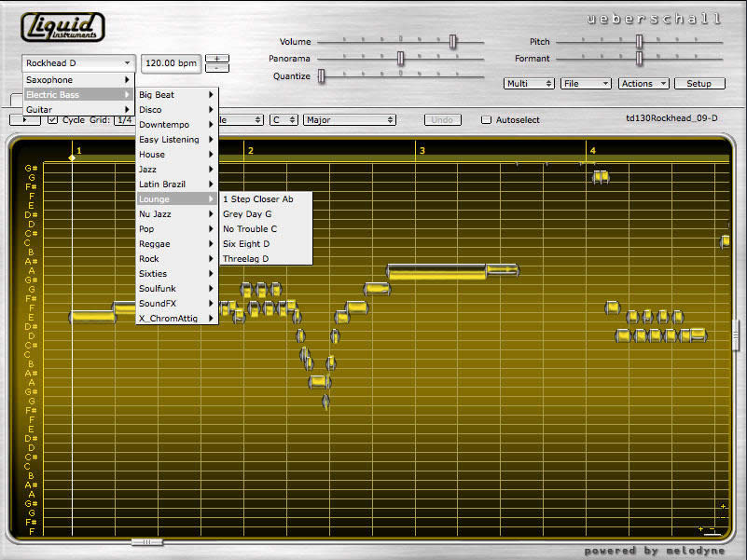Adjust the Volume slider handle
The width and height of the screenshot is (747, 560).
click(x=452, y=42)
